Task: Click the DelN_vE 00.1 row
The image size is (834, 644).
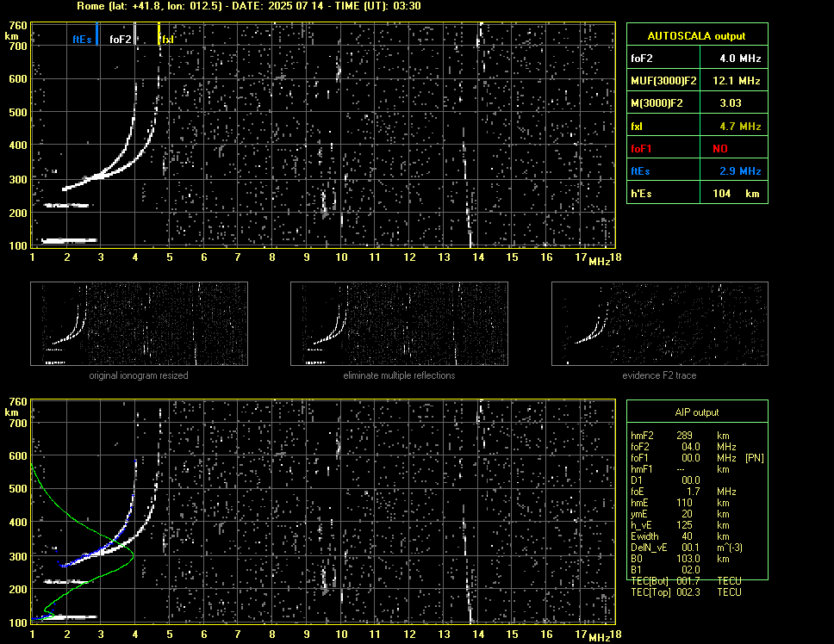Action: (687, 548)
